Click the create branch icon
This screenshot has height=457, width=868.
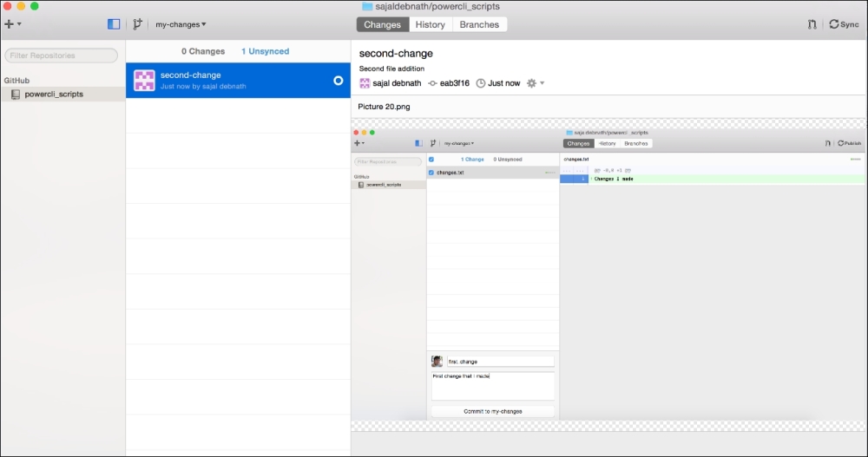pos(137,24)
